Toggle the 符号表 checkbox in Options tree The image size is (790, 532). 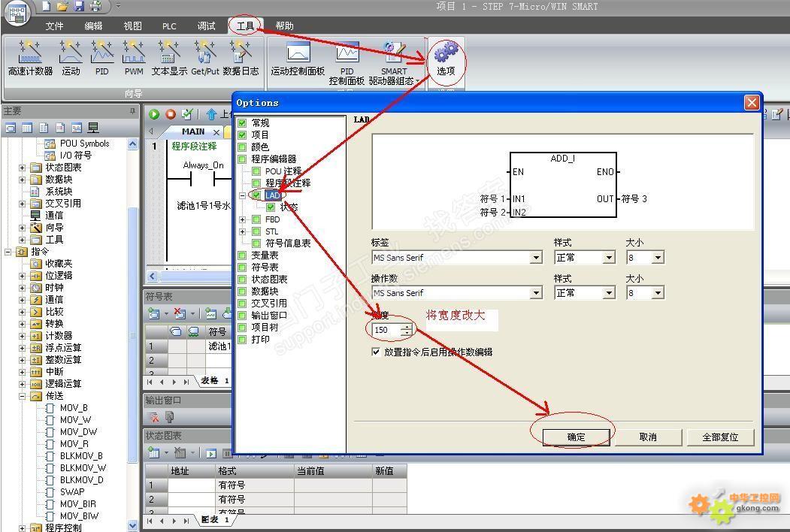click(x=242, y=268)
